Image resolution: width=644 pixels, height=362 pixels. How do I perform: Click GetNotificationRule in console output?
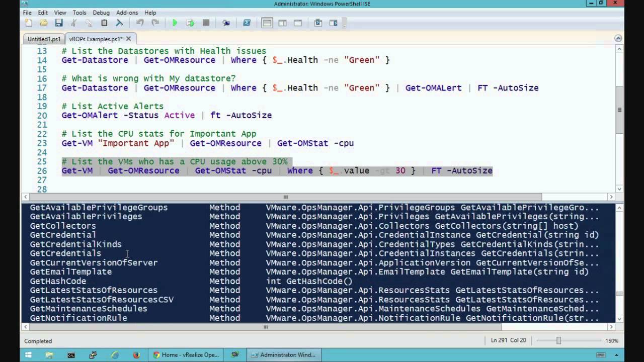coord(78,318)
